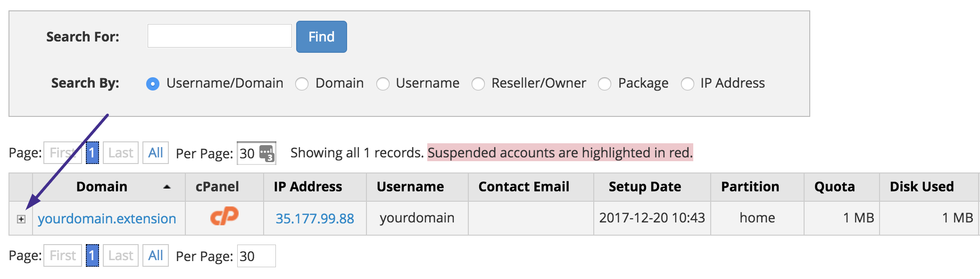Click the bottom All pagination link
The height and width of the screenshot is (279, 980).
[x=156, y=255]
